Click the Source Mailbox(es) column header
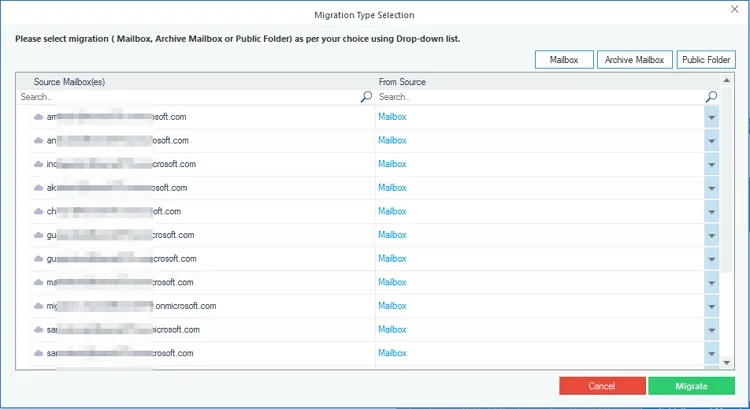This screenshot has height=409, width=750. [x=195, y=82]
